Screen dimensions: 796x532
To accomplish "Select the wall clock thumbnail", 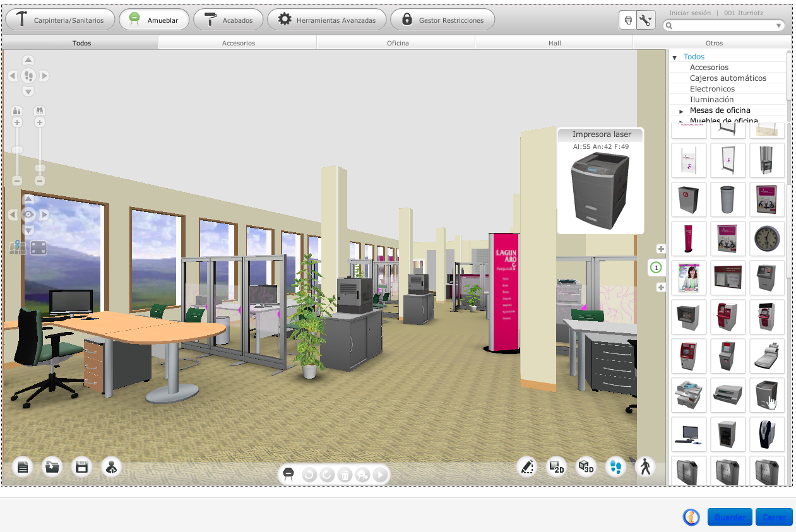I will 767,239.
